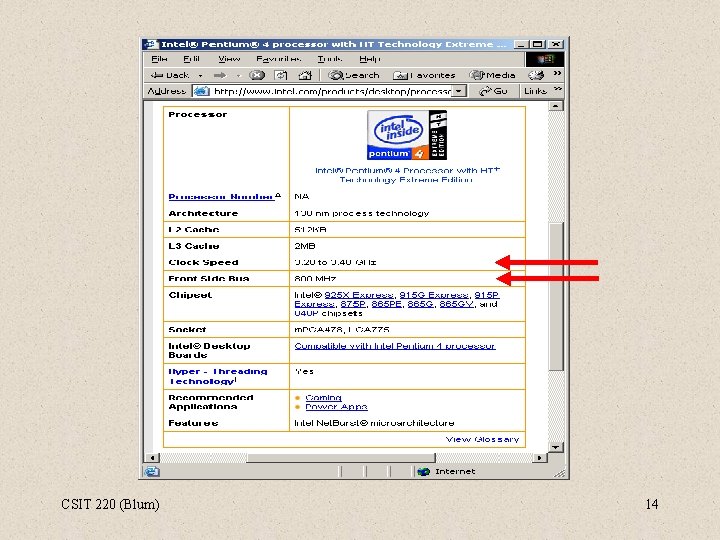Screen dimensions: 720x540
Task: Open the 865G chipset link
Action: [x=420, y=304]
